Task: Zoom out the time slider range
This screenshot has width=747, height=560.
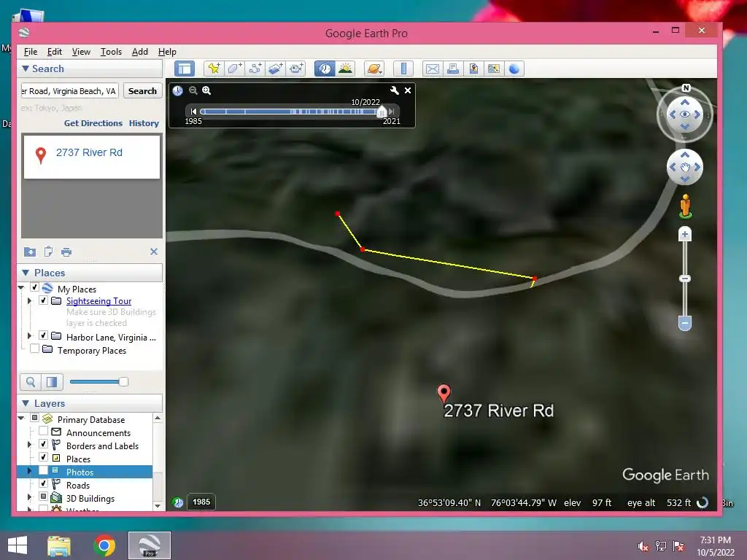Action: click(193, 90)
